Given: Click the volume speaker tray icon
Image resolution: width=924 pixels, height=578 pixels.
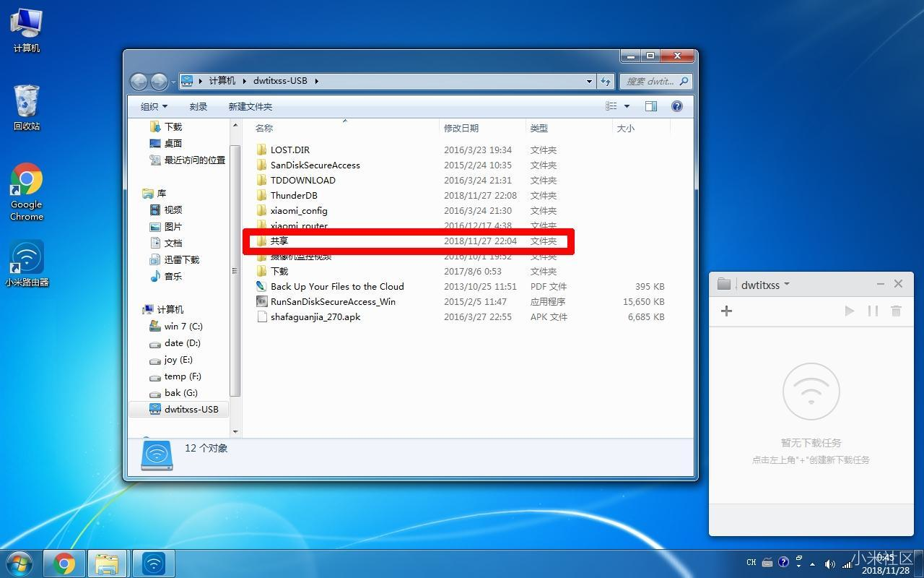Looking at the screenshot, I should tap(829, 564).
